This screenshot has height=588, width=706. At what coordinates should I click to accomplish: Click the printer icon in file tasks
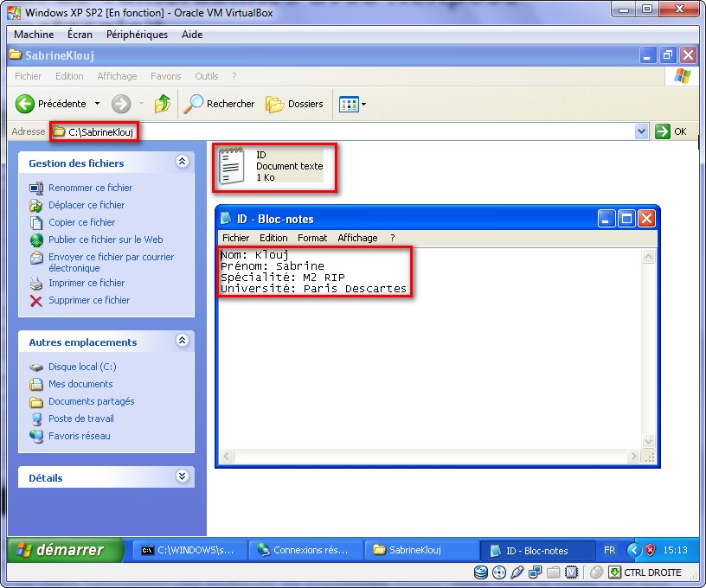pyautogui.click(x=36, y=284)
